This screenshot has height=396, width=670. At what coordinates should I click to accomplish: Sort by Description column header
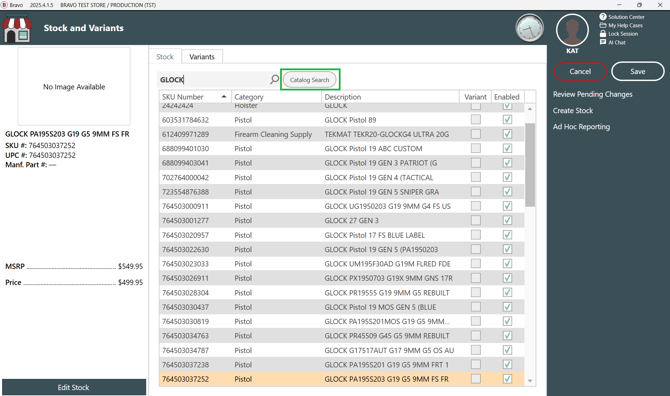click(390, 97)
